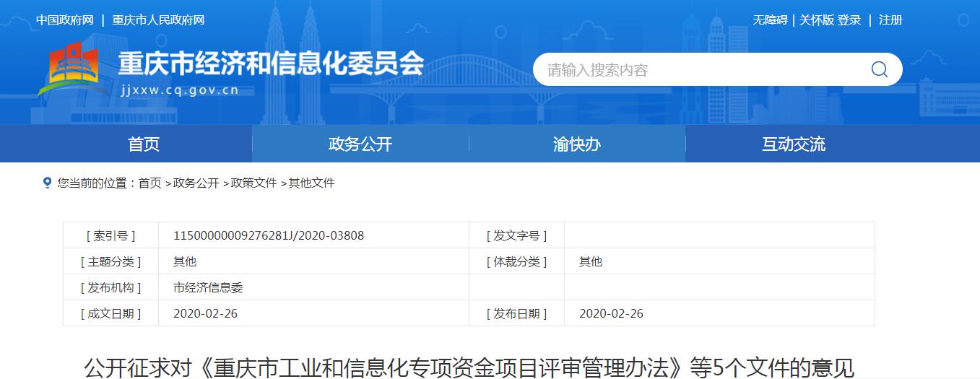
Task: Go to the 互动交流 navigation tab
Action: coord(794,144)
